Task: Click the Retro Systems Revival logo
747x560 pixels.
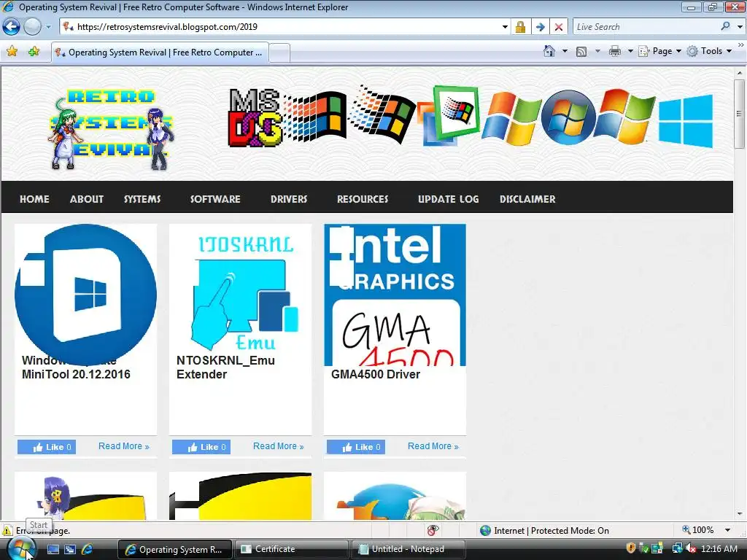Action: tap(111, 128)
